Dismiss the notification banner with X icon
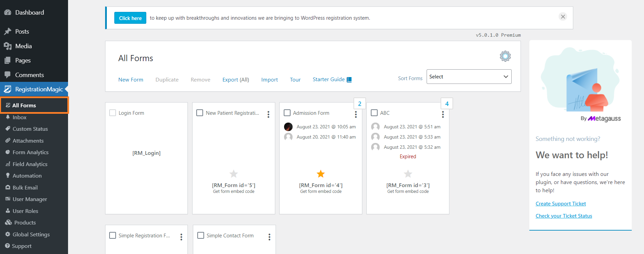This screenshot has height=254, width=644. 563,17
